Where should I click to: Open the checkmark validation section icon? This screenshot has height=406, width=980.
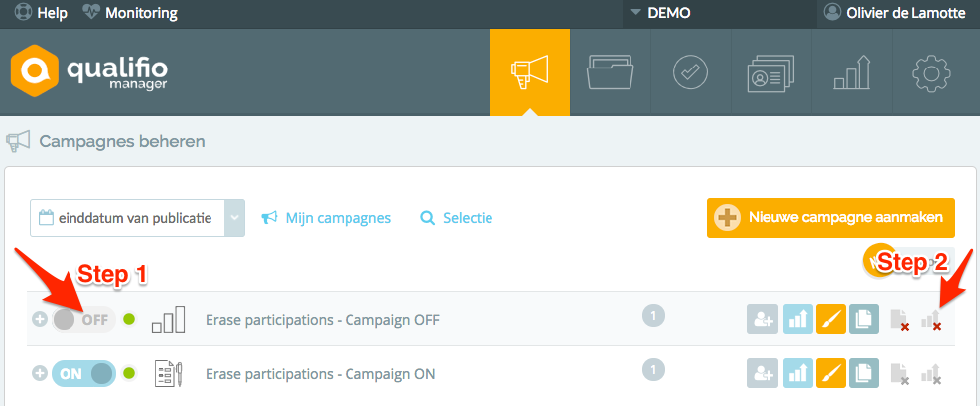pyautogui.click(x=691, y=72)
